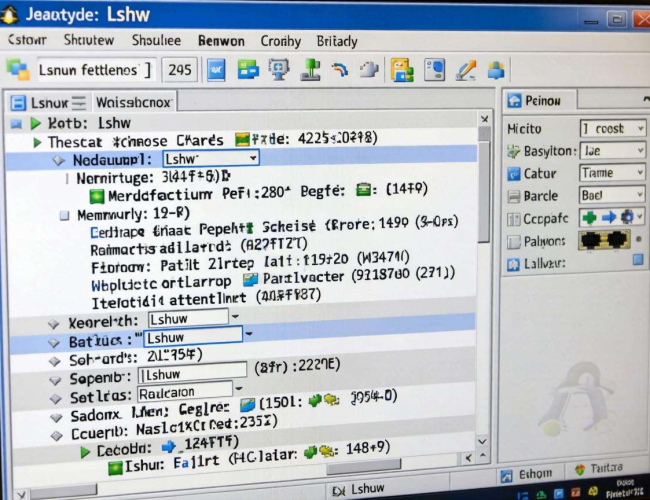Screen dimensions: 650x500
Task: Click the horizontal scrollbar thumb in tree
Action: 364,467
